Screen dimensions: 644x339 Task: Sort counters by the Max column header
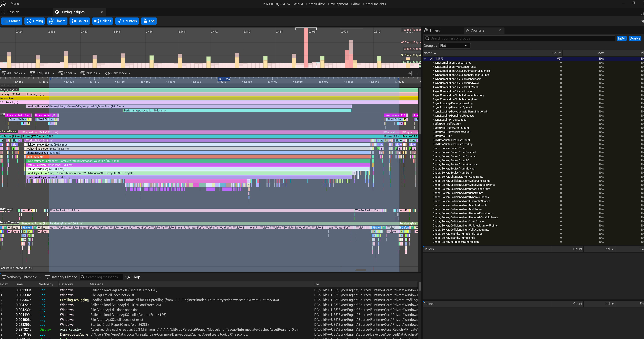(584, 53)
